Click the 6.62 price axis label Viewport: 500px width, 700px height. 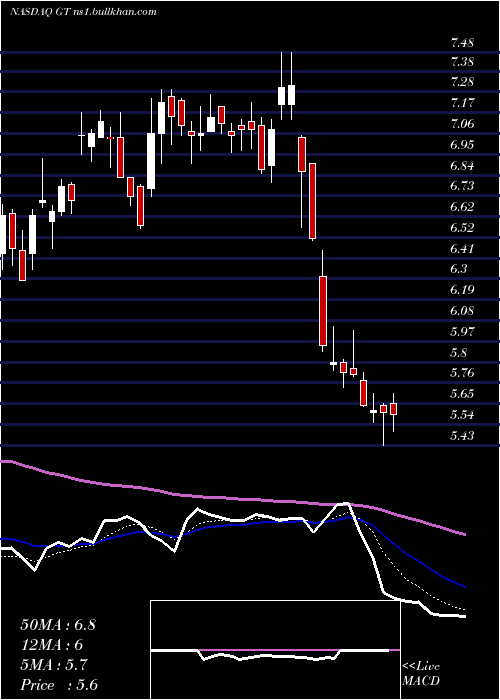point(462,207)
